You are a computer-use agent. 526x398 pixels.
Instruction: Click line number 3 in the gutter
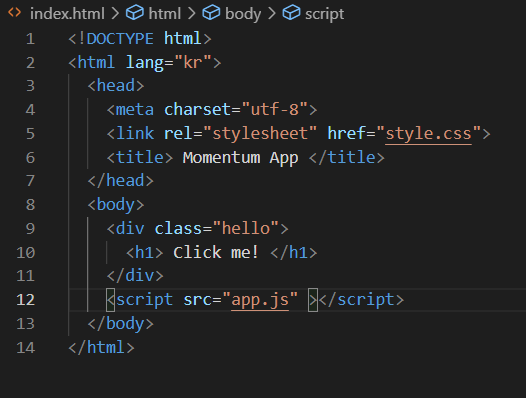[x=30, y=86]
